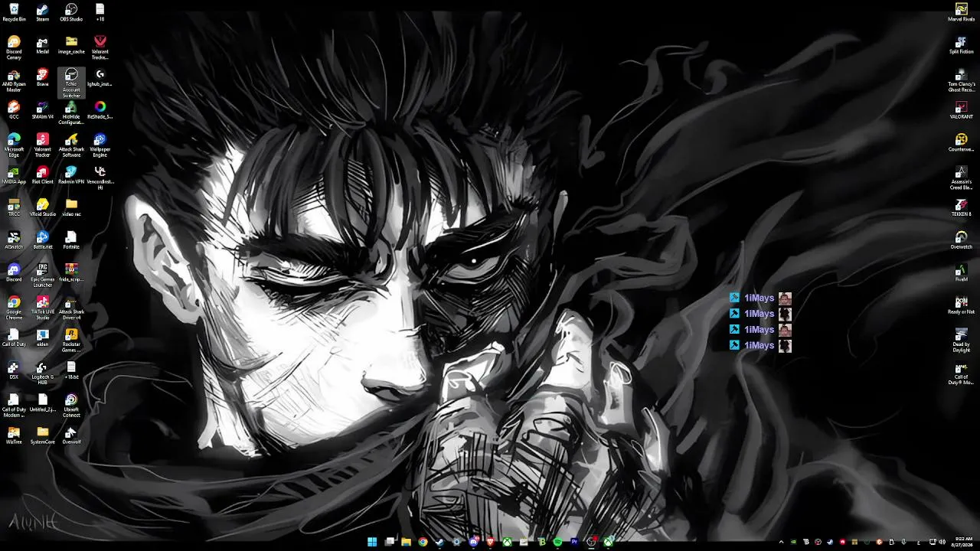Launch Brave browser from the desktop
This screenshot has width=980, height=551.
(x=42, y=77)
